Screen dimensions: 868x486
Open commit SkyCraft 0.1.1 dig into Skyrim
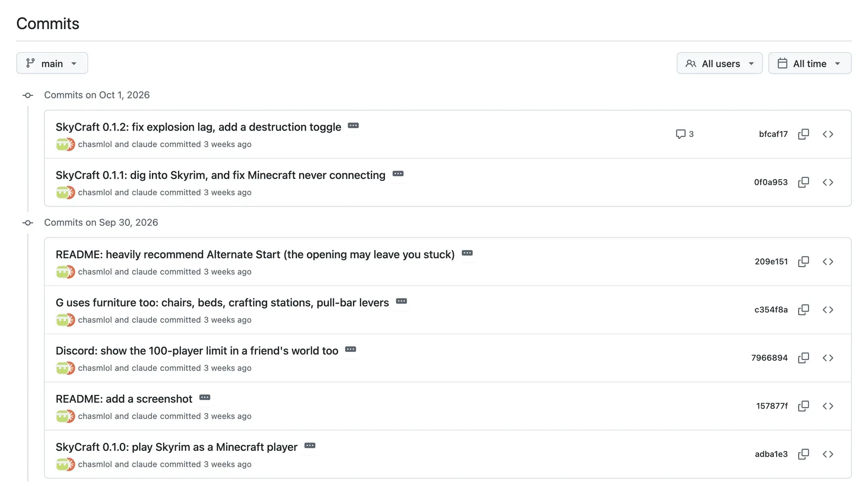click(x=220, y=175)
